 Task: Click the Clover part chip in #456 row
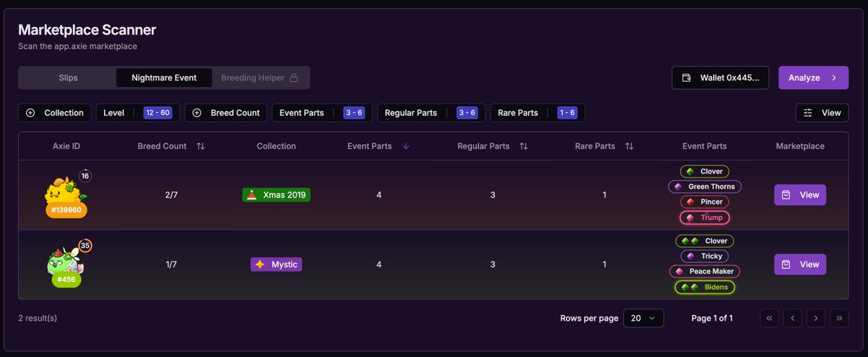tap(705, 241)
